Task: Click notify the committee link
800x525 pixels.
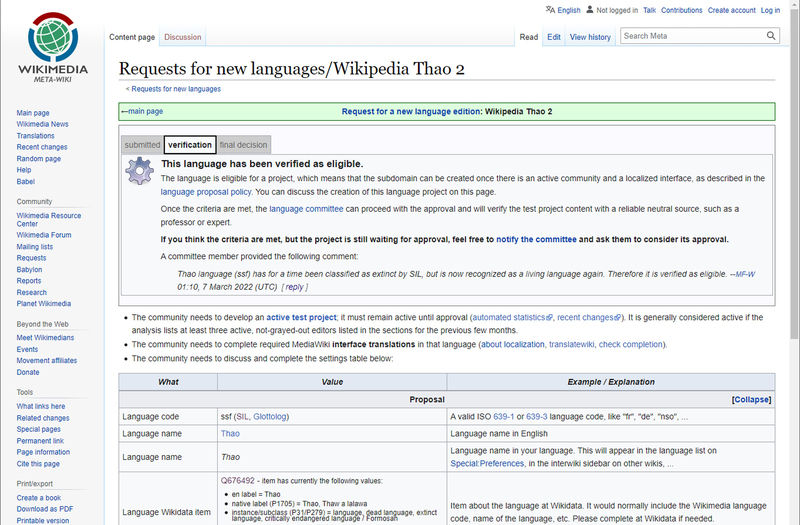Action: [x=536, y=239]
